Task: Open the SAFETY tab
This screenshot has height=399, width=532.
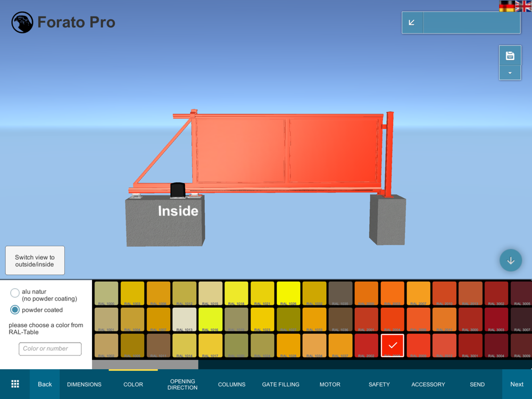Action: point(379,385)
